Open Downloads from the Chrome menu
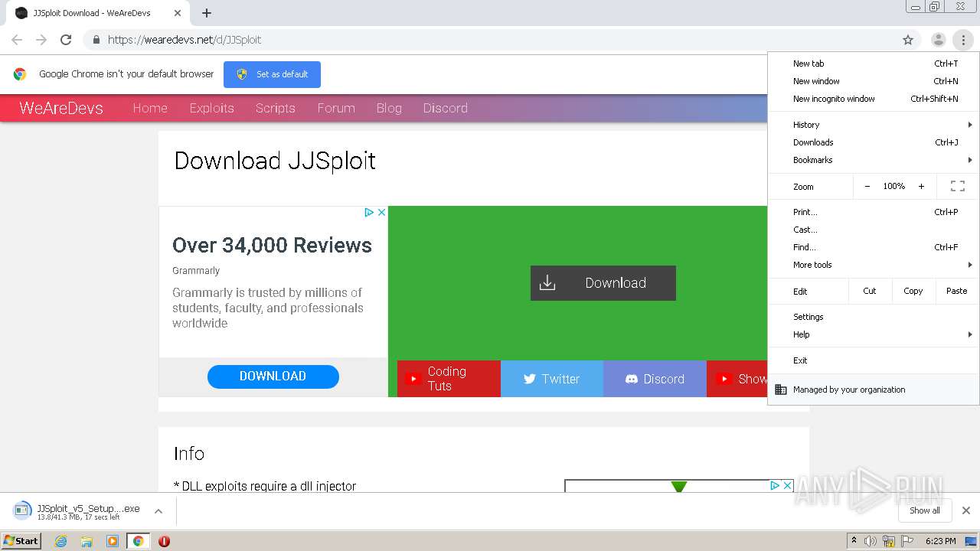The image size is (980, 551). click(874, 142)
